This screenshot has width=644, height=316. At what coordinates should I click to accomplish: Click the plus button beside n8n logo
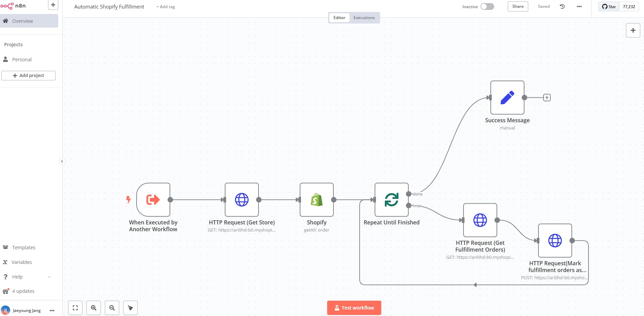(x=53, y=5)
